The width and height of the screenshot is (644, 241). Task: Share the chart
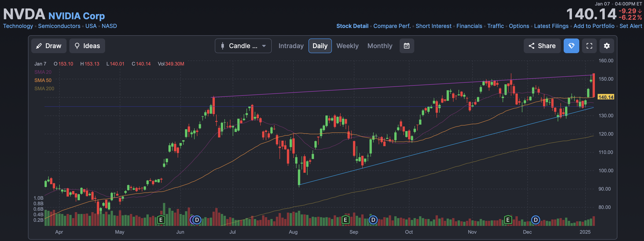(x=542, y=46)
